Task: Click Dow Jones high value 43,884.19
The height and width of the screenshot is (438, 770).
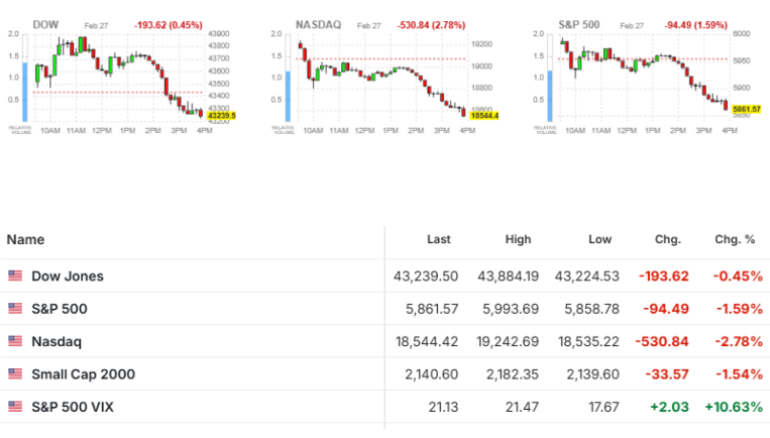Action: click(x=508, y=276)
